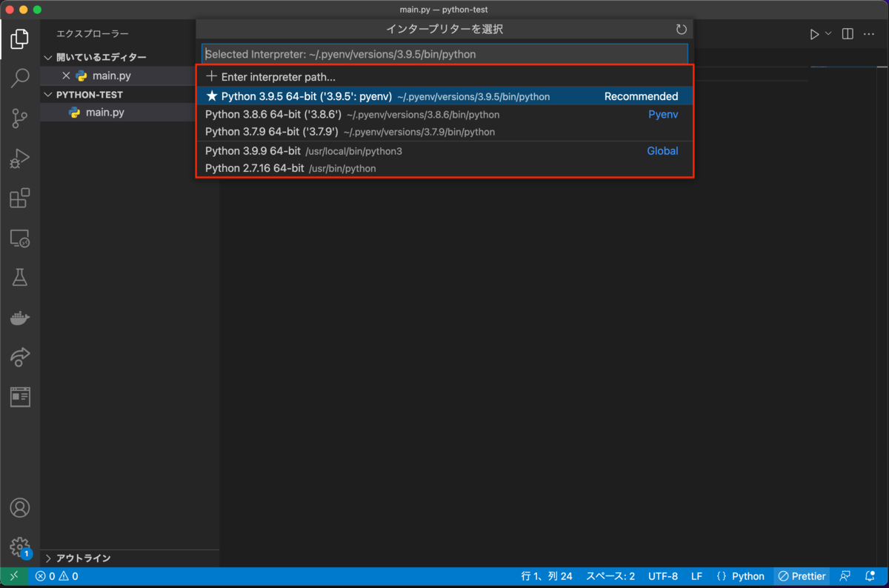Open the Manage gear icon

coord(20,547)
